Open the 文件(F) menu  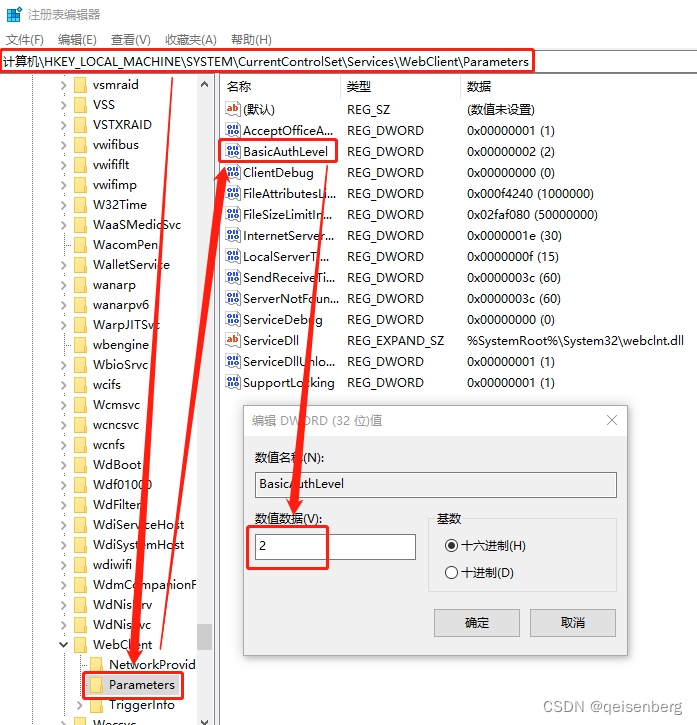[x=25, y=40]
